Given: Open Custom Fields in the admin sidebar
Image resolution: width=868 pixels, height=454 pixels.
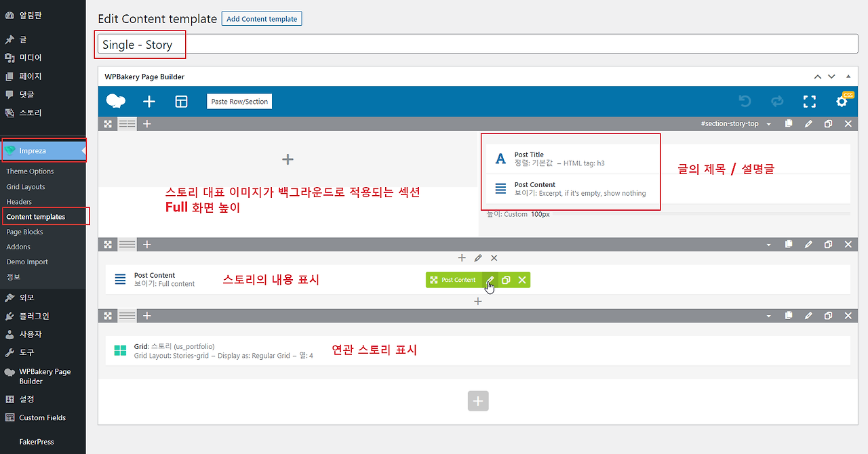Looking at the screenshot, I should pos(43,417).
